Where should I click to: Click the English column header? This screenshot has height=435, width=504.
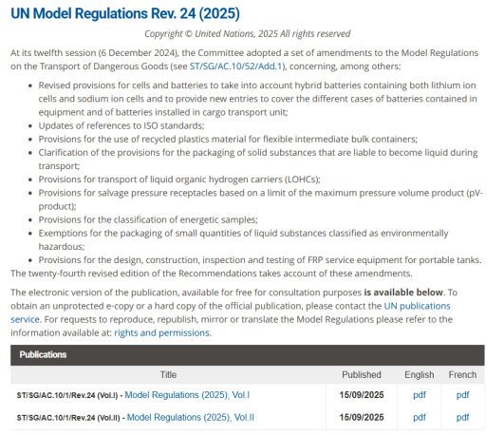click(420, 375)
